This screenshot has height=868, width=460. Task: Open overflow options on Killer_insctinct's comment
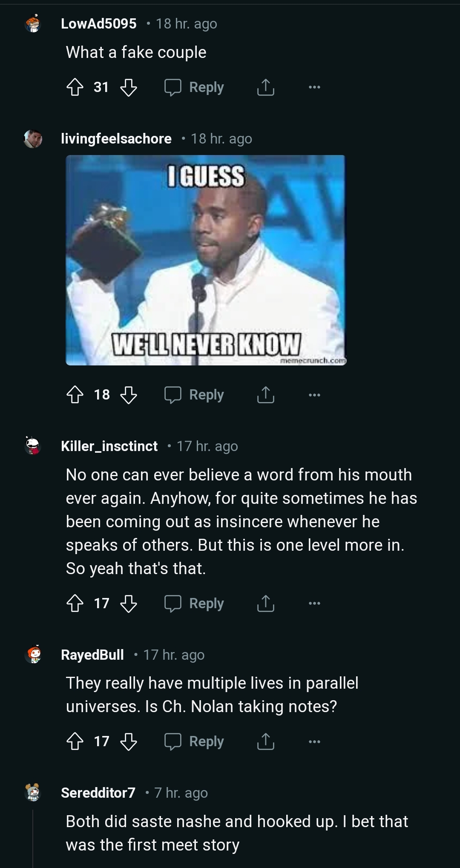click(x=313, y=603)
